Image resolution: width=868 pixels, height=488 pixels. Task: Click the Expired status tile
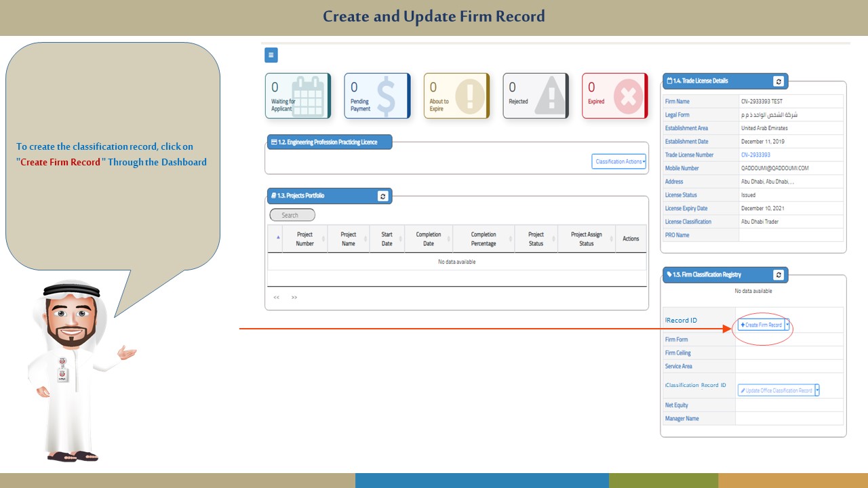[x=614, y=96]
